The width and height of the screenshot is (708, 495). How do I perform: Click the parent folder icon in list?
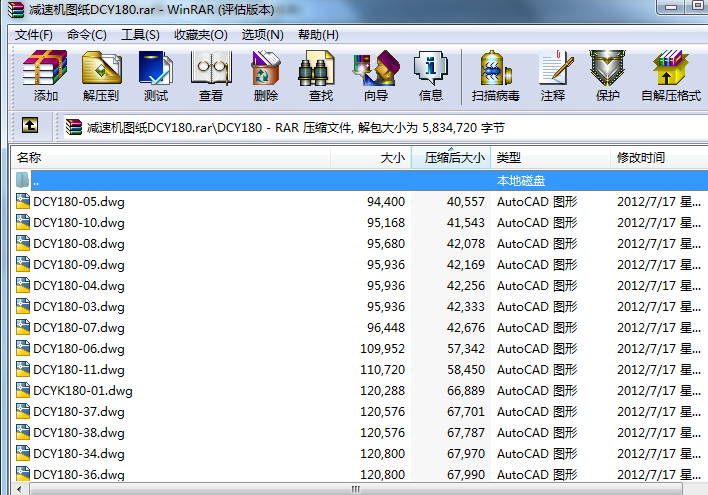[23, 180]
